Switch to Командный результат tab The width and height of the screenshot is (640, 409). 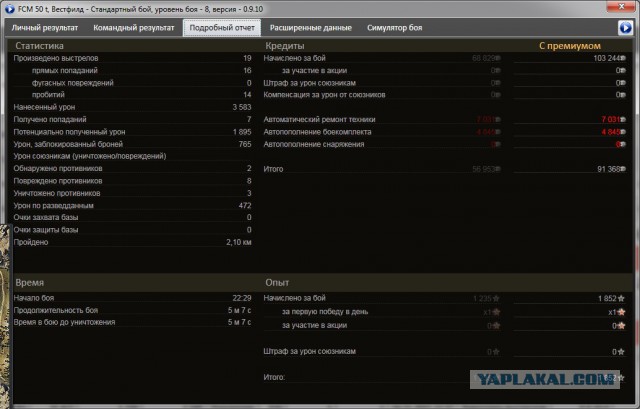click(x=134, y=28)
